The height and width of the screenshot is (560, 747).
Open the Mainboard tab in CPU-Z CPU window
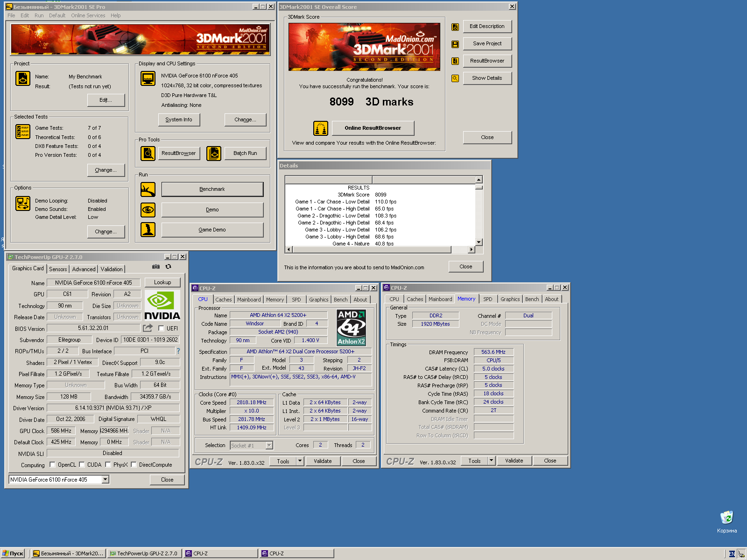tap(249, 300)
